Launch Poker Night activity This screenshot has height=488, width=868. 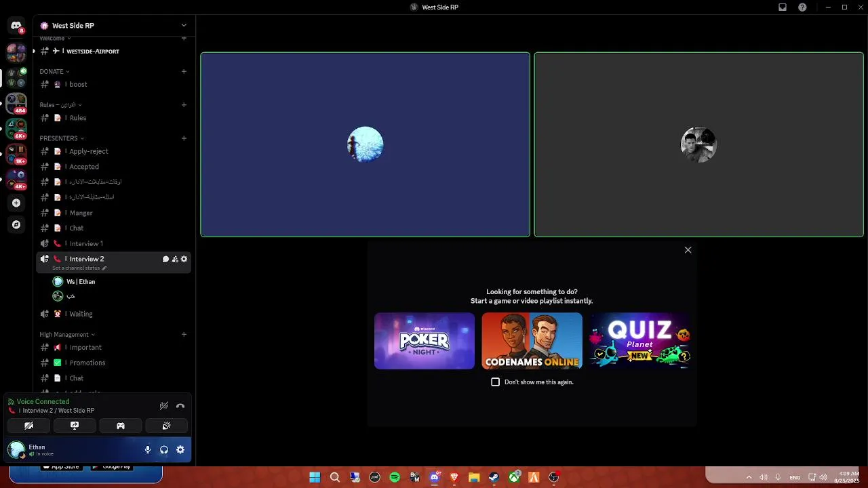[x=425, y=341]
